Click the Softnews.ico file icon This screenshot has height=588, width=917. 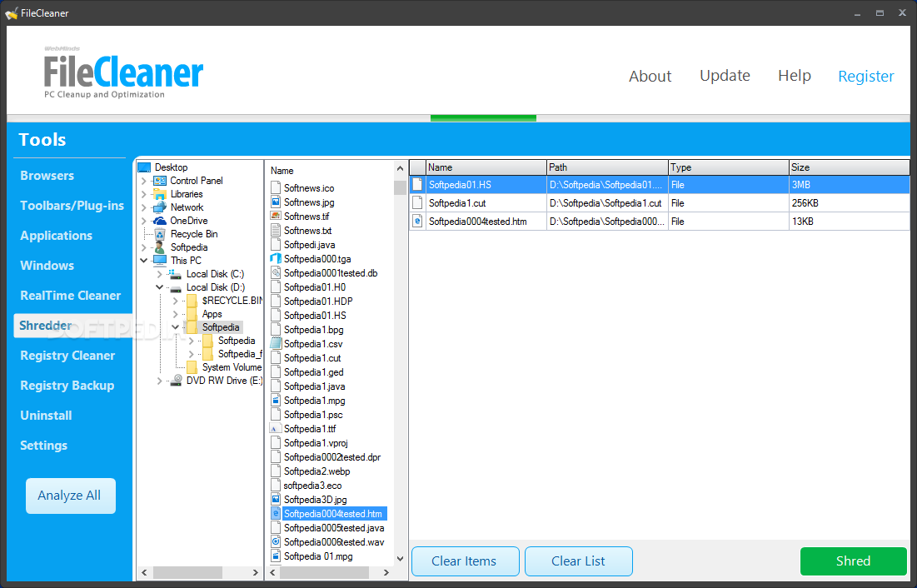click(276, 187)
